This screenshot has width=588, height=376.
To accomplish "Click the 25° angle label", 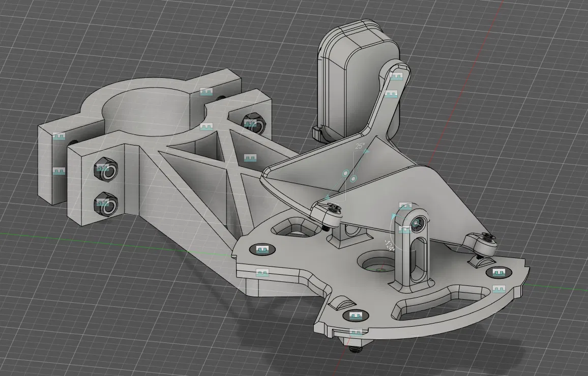I will point(360,146).
